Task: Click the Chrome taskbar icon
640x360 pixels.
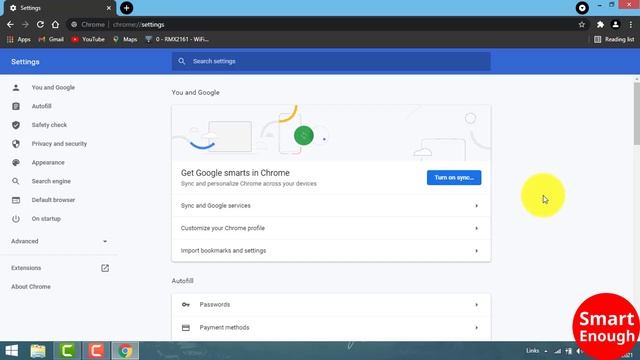Action: pos(125,351)
